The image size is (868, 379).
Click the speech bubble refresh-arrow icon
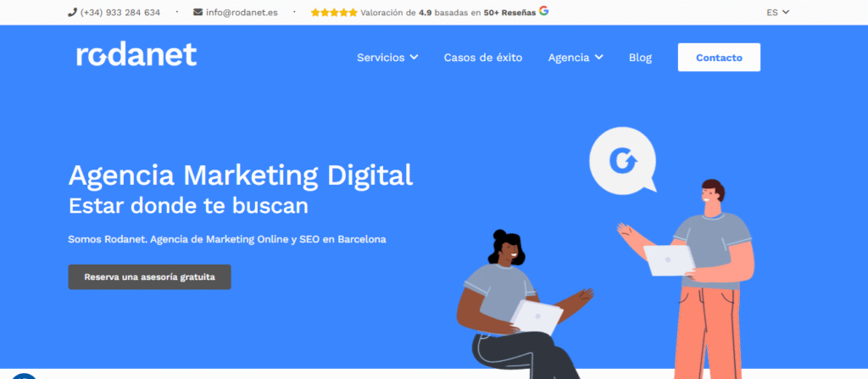pyautogui.click(x=623, y=161)
